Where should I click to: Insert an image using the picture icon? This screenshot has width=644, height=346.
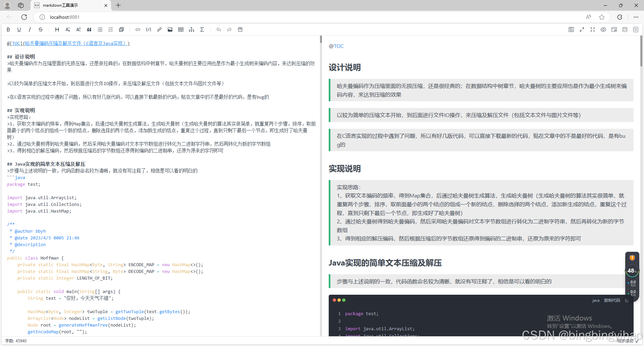(170, 30)
